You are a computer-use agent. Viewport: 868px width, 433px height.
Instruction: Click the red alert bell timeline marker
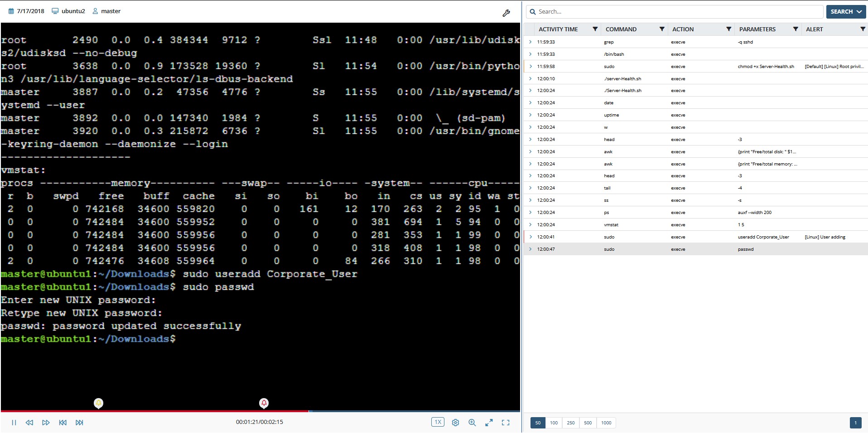coord(264,403)
